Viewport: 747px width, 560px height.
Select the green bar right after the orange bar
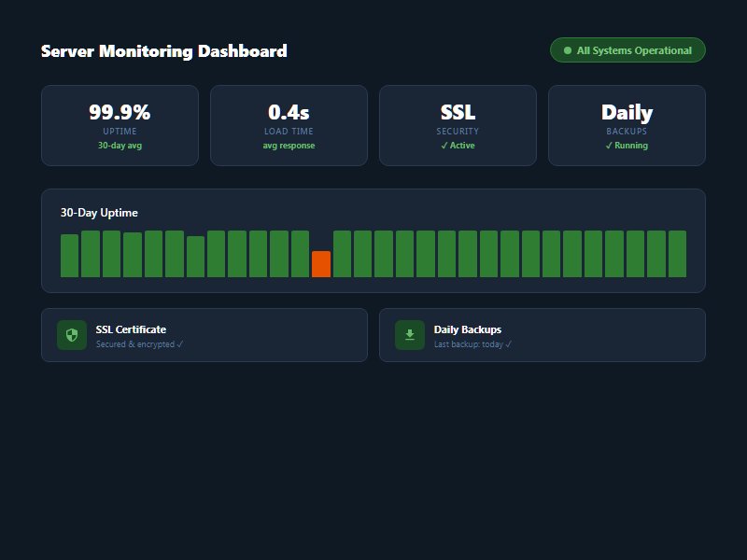pyautogui.click(x=342, y=254)
